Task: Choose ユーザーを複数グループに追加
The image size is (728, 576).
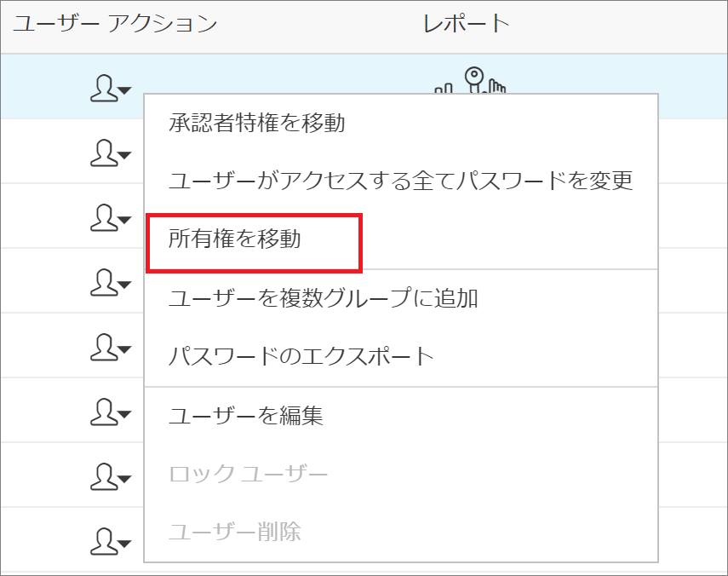Action: (323, 298)
